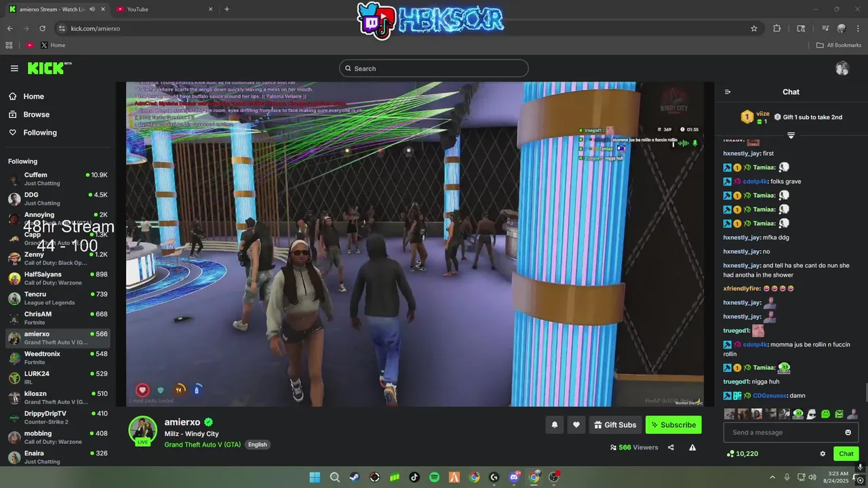Open DDG's channel in Following list

tap(58, 199)
